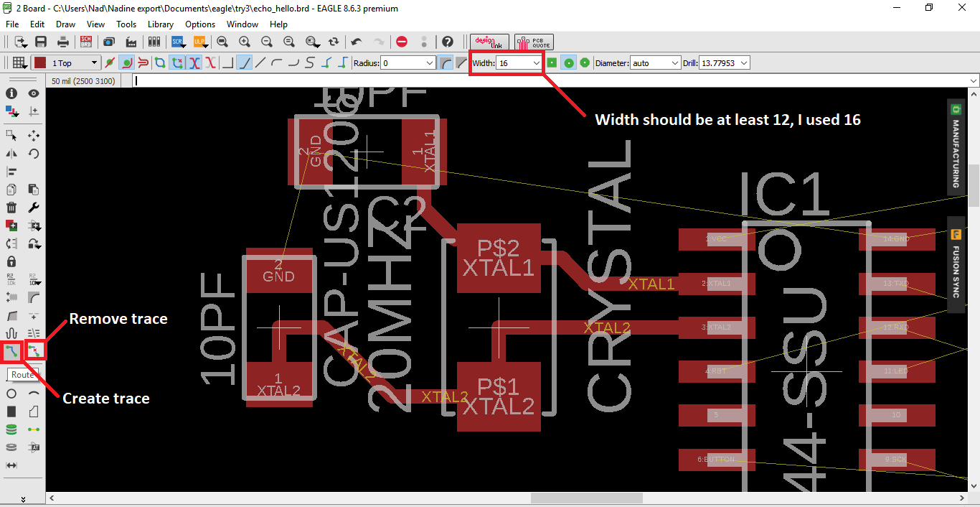Select the Move tool with four arrows
Viewport: 980px width, 507px height.
34,135
